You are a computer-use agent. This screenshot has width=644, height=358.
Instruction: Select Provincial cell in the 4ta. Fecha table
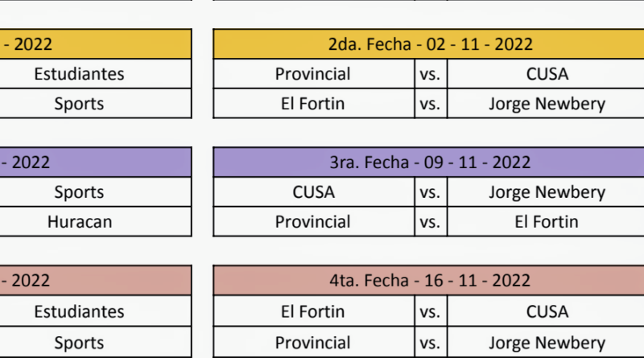coord(313,343)
